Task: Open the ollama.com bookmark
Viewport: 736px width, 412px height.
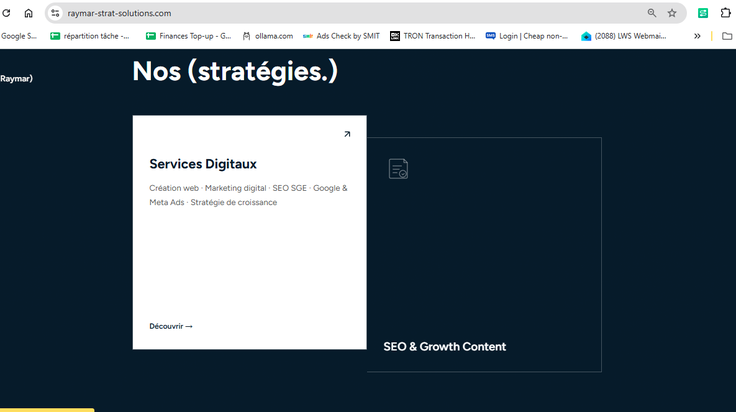Action: pos(268,36)
